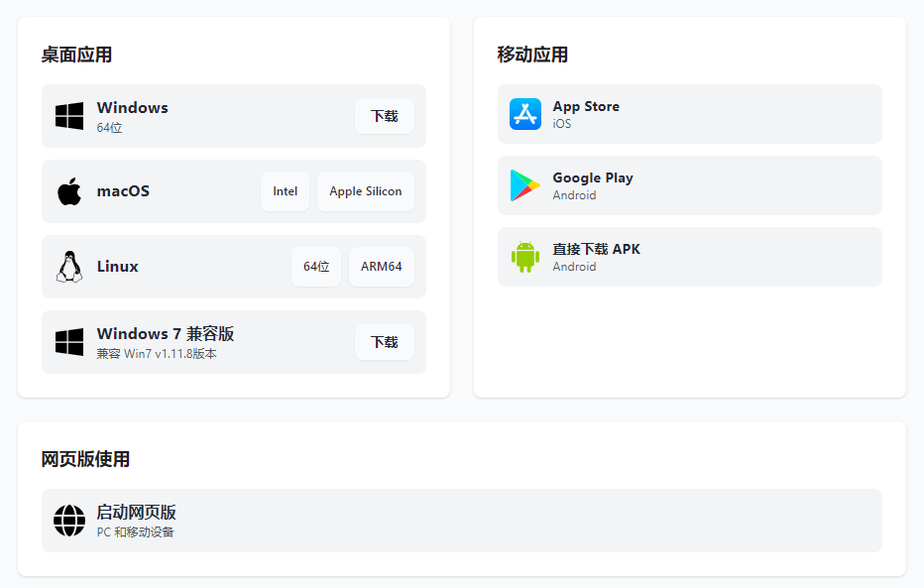
Task: Download the Windows 64位 version
Action: tap(385, 116)
